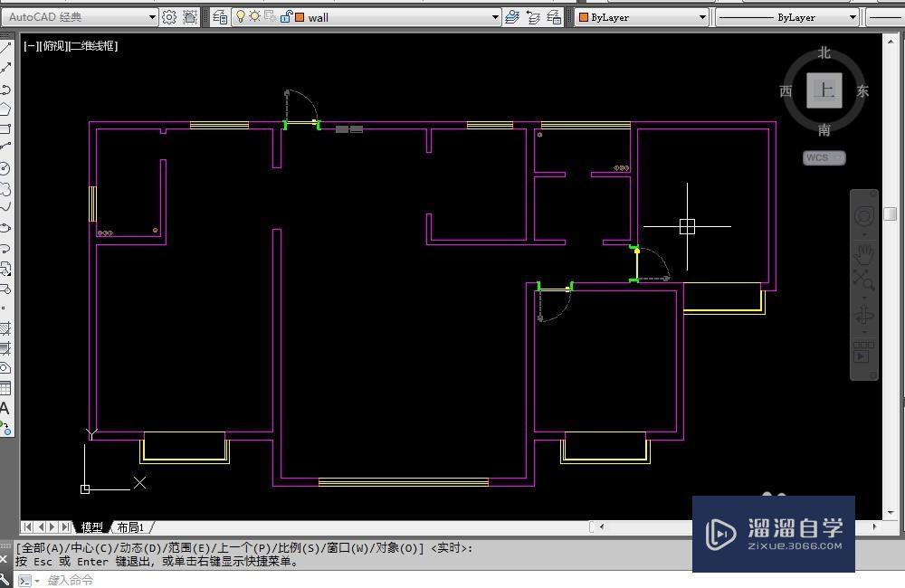Open the Orbit tool on the navigation bar
Screen dimensions: 905x588
tap(864, 316)
